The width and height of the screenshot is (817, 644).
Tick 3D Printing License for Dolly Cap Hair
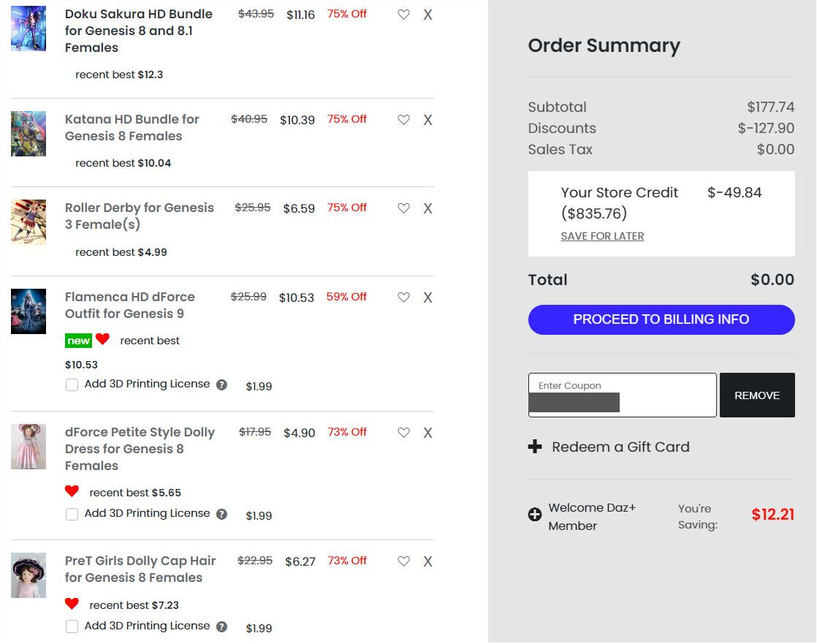click(72, 626)
